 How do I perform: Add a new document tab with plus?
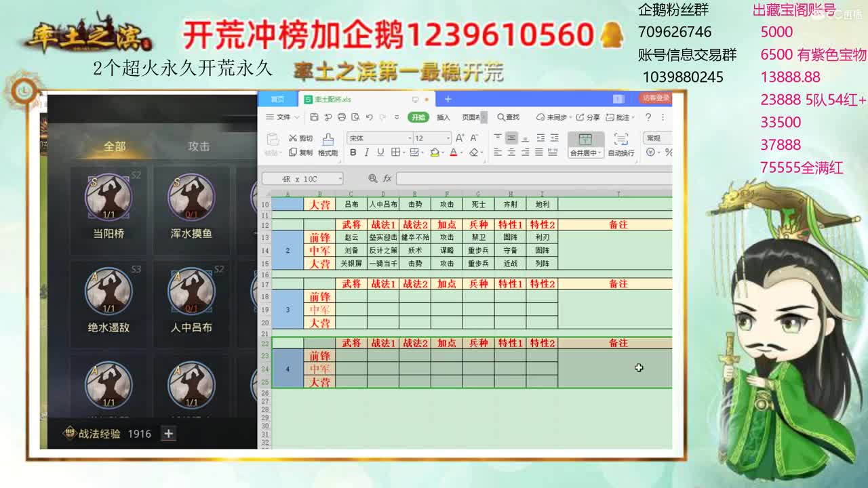(448, 99)
